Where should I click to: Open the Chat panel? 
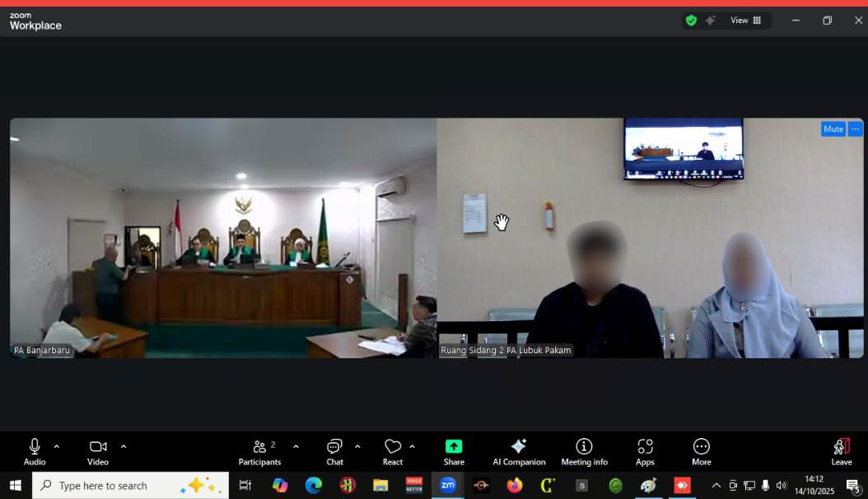(x=334, y=451)
